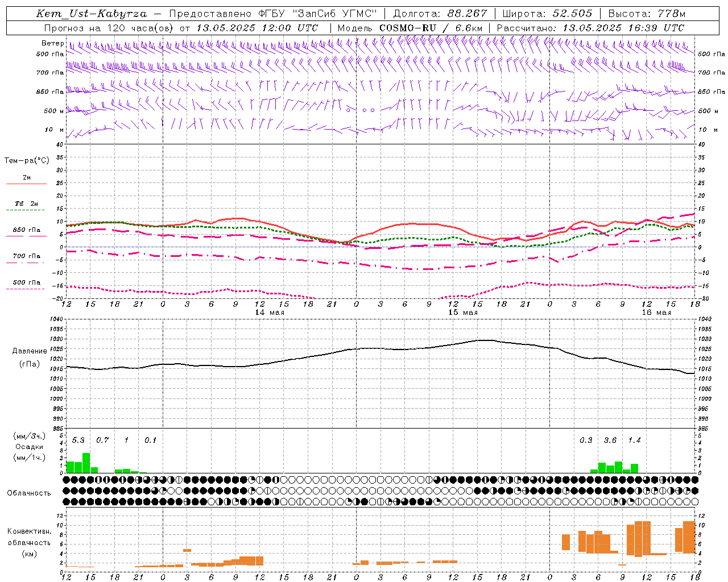This screenshot has width=728, height=582.
Task: Click 'Предоставлено ФГБУ "ЗапСиб УГМС"' in header
Action: click(274, 14)
